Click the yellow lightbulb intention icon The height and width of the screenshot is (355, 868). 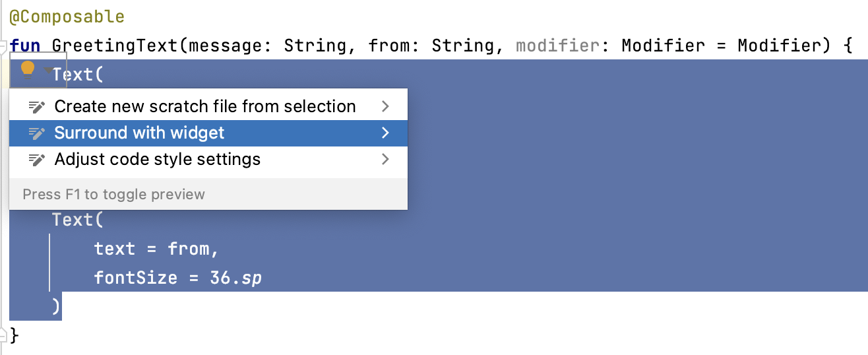28,69
